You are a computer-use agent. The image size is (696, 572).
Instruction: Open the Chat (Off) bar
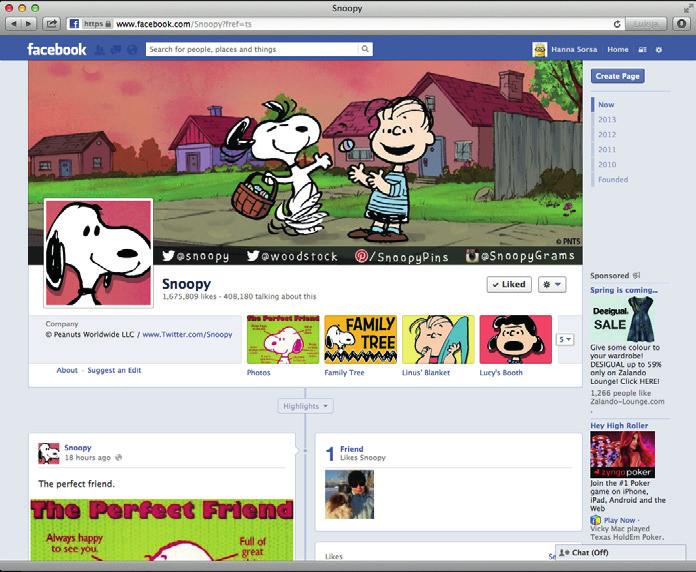621,552
